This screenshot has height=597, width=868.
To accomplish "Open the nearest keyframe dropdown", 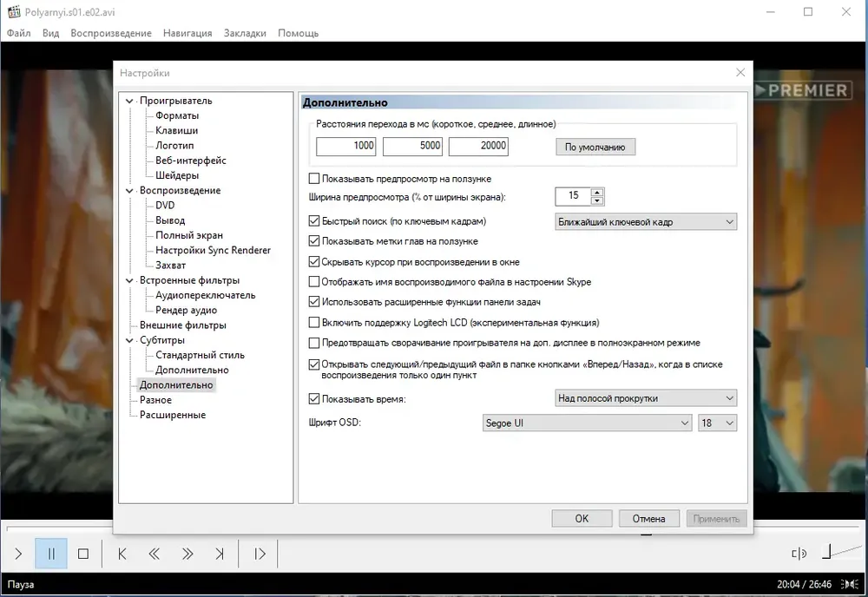I will 646,222.
